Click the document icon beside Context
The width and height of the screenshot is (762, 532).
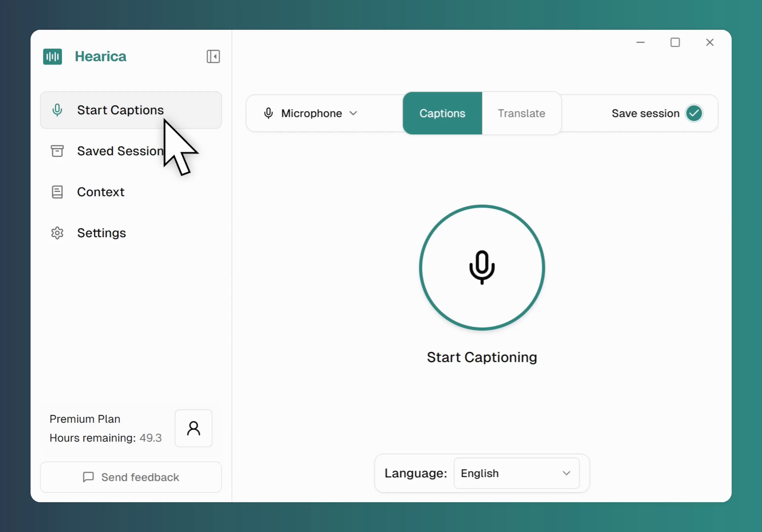pyautogui.click(x=57, y=192)
